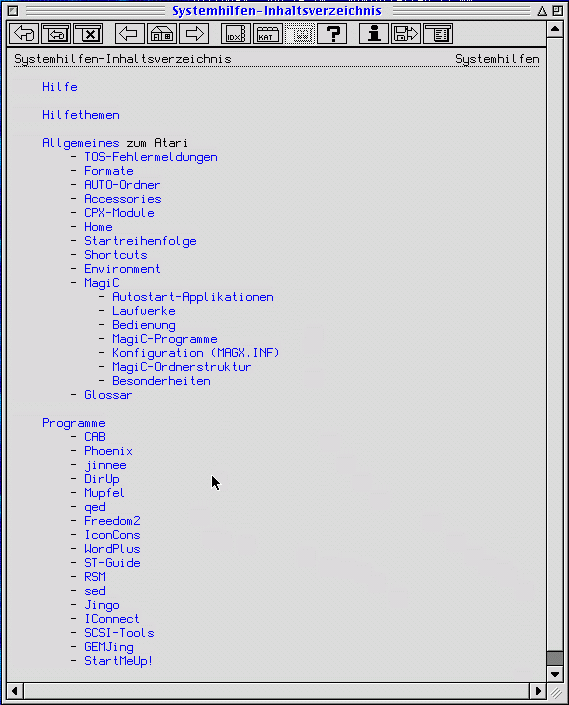Click the clear history X toolbar icon

(x=88, y=34)
